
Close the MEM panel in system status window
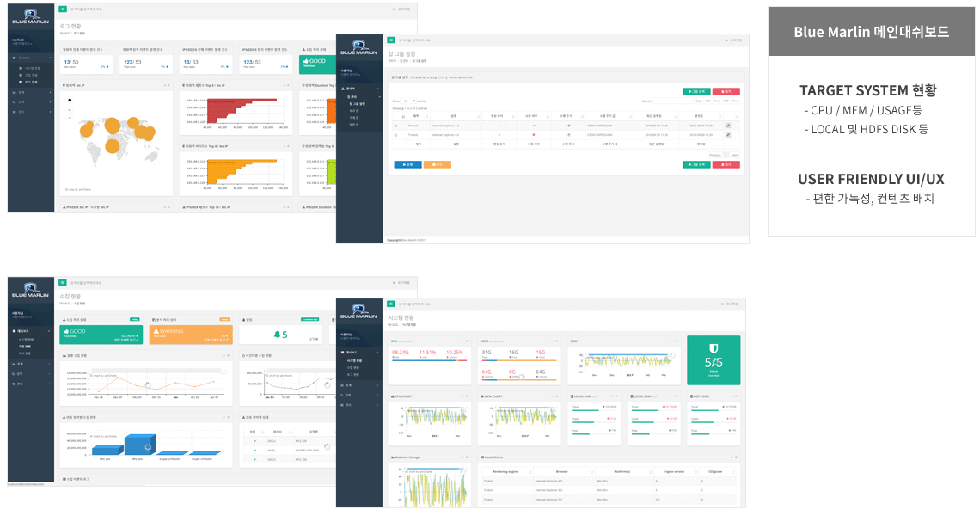[x=557, y=341]
